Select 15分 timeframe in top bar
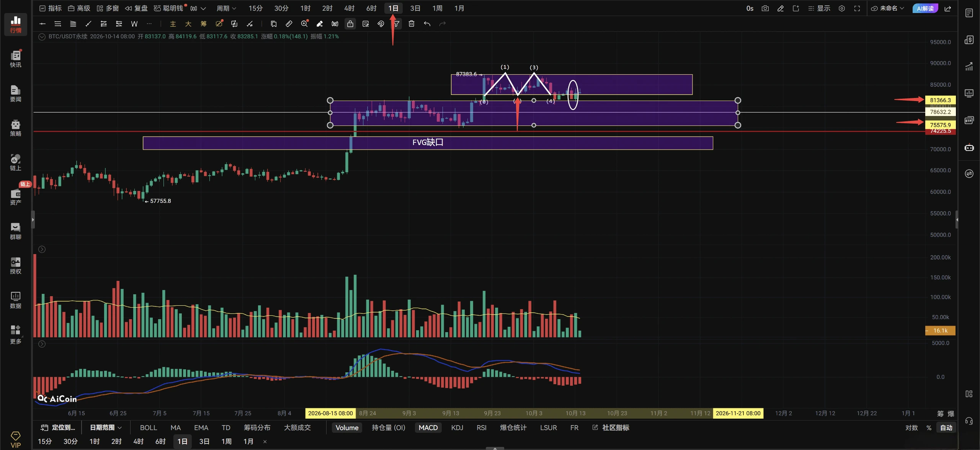 tap(255, 8)
